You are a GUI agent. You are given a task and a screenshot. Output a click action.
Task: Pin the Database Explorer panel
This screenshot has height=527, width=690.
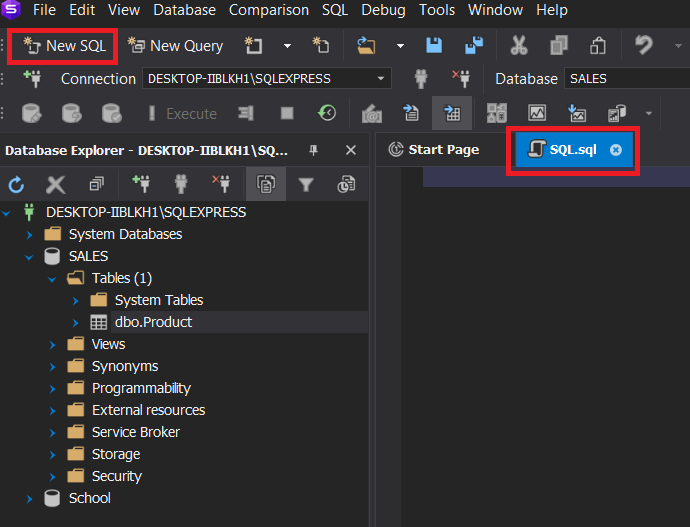313,150
